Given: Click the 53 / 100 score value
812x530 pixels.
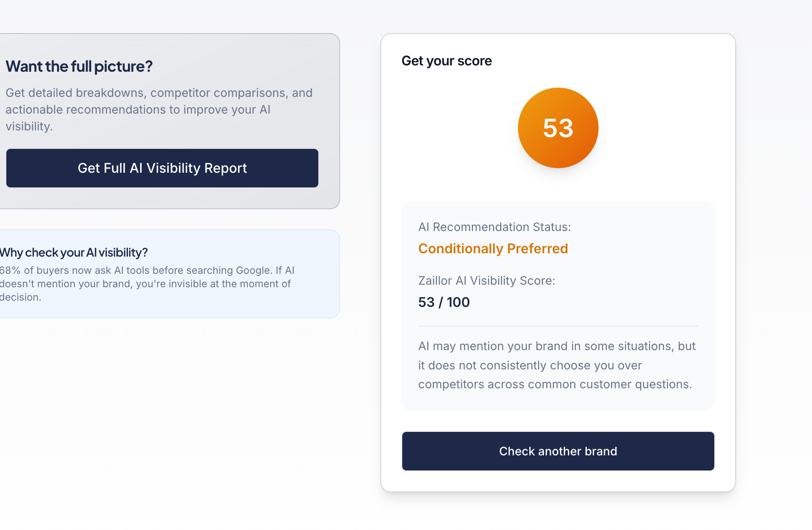Looking at the screenshot, I should [x=444, y=302].
